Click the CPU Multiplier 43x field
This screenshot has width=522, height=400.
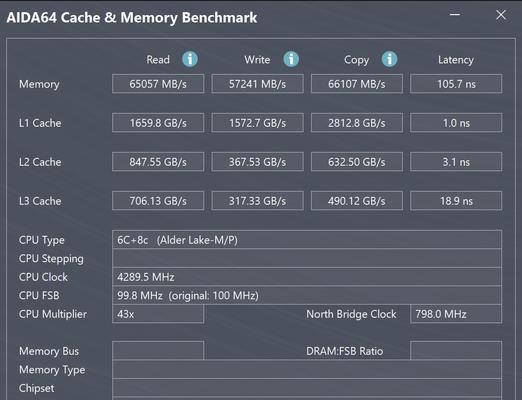click(158, 314)
